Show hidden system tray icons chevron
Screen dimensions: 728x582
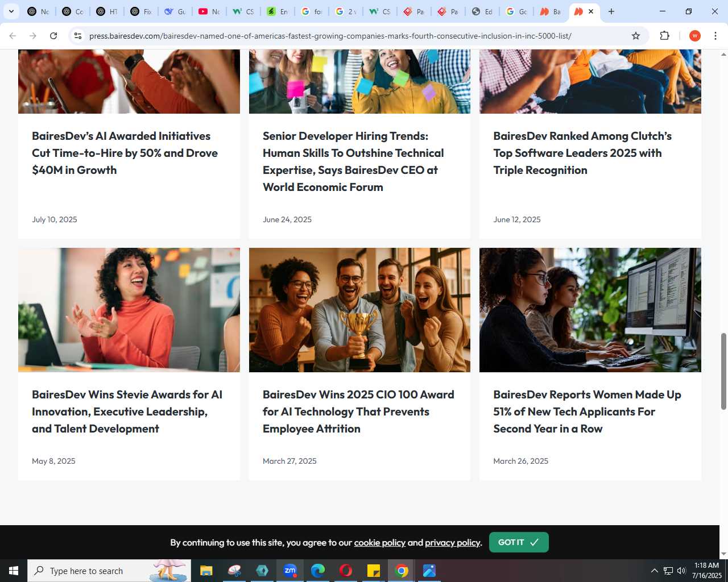pyautogui.click(x=654, y=571)
